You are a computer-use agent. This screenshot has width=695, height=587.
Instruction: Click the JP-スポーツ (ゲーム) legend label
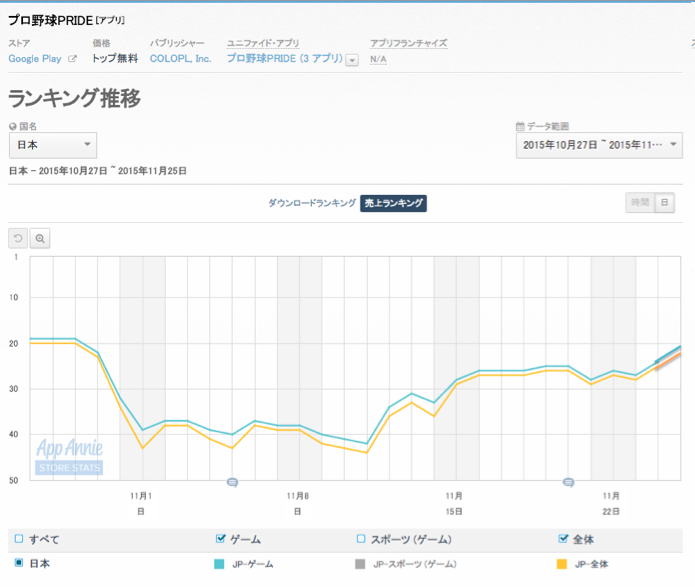point(415,564)
